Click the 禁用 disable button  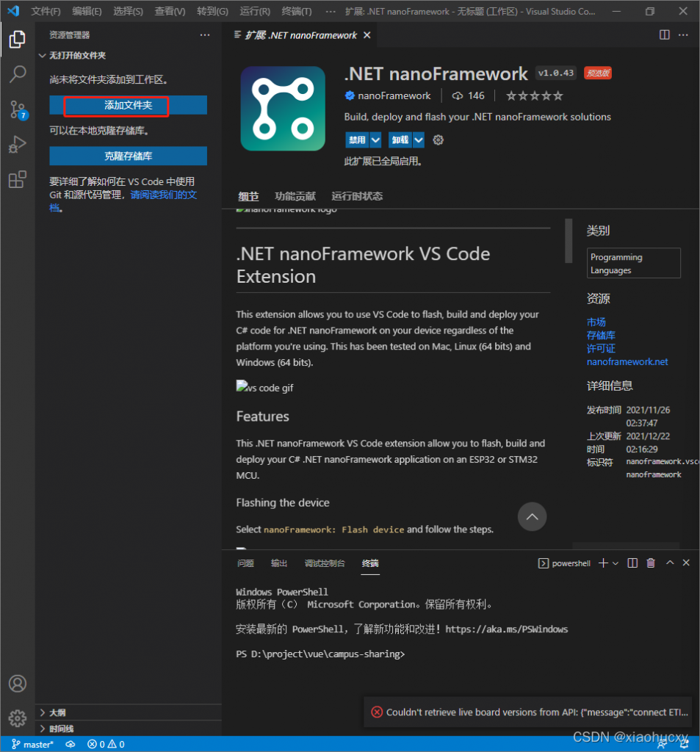357,140
